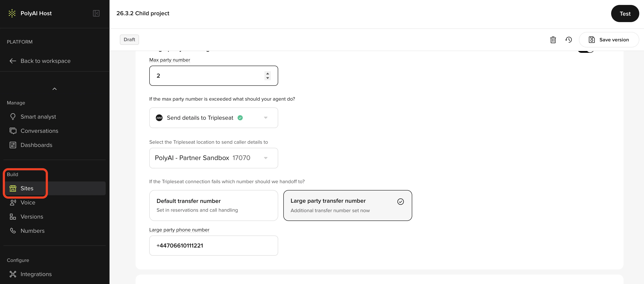Collapse the sidebar with the panel icon
The height and width of the screenshot is (284, 644).
tap(96, 13)
